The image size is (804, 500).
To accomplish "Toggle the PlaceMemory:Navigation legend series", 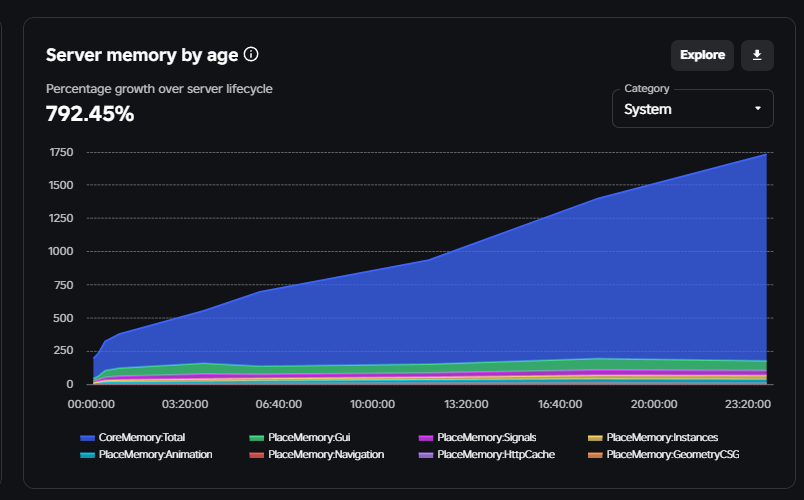I will point(316,454).
